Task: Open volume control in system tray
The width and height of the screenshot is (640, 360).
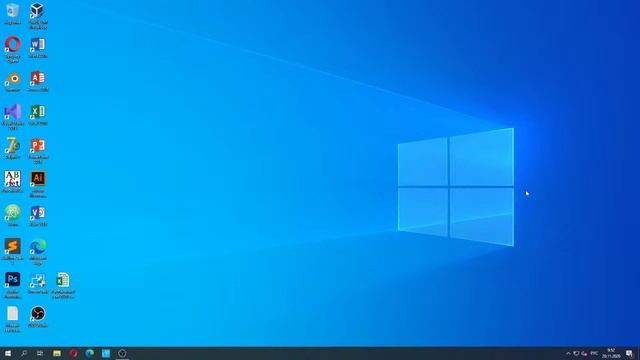Action: coord(584,353)
